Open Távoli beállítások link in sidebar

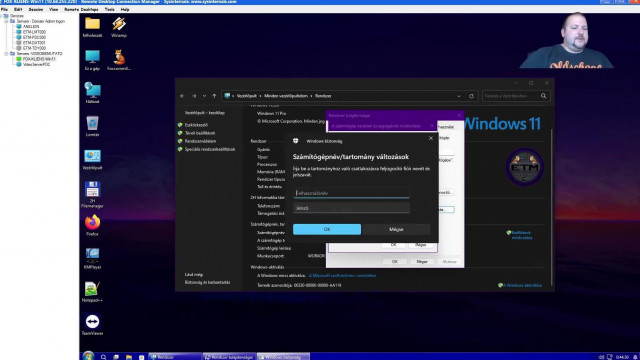[200, 133]
